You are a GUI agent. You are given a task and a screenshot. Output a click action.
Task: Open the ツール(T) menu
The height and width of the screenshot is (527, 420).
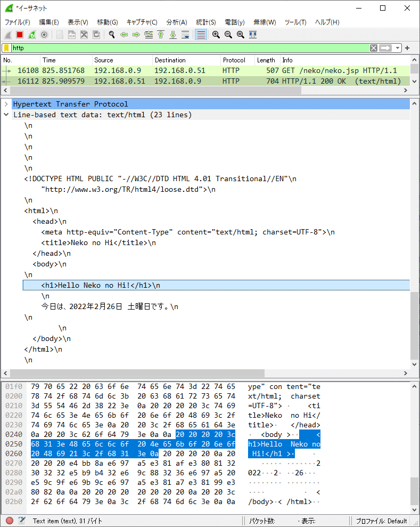click(x=295, y=22)
